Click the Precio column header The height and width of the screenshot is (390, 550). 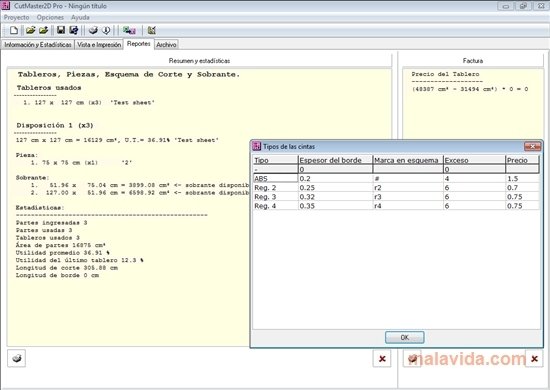[522, 160]
